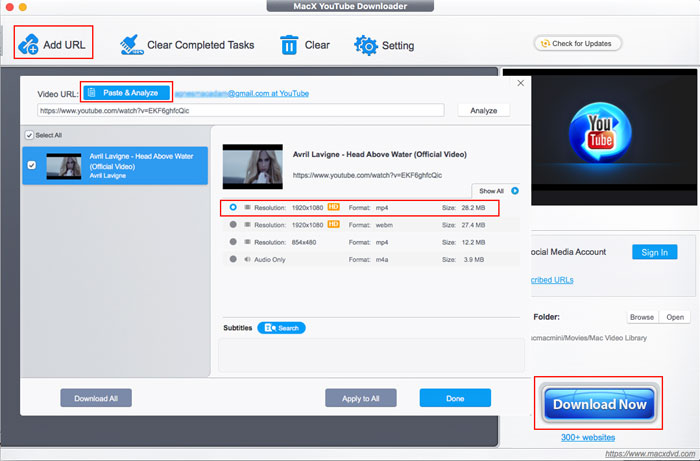The image size is (700, 461).
Task: Click the video film icon on 854x480 row
Action: 247,242
